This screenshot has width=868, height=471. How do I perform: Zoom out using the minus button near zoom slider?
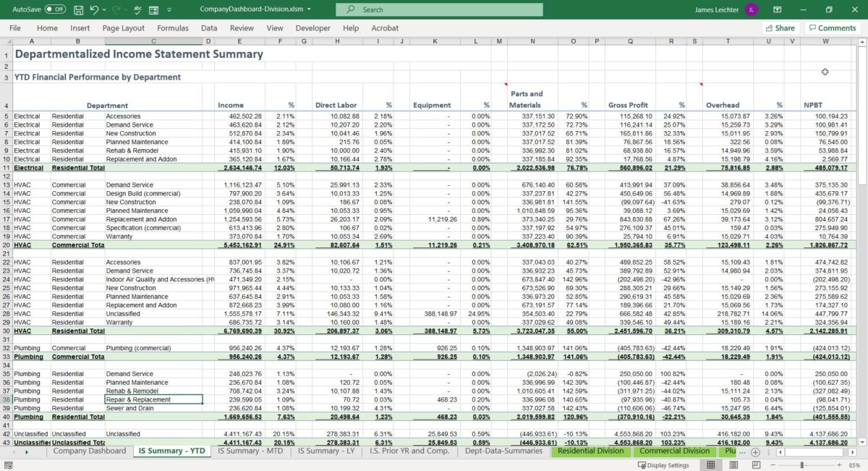coord(773,464)
